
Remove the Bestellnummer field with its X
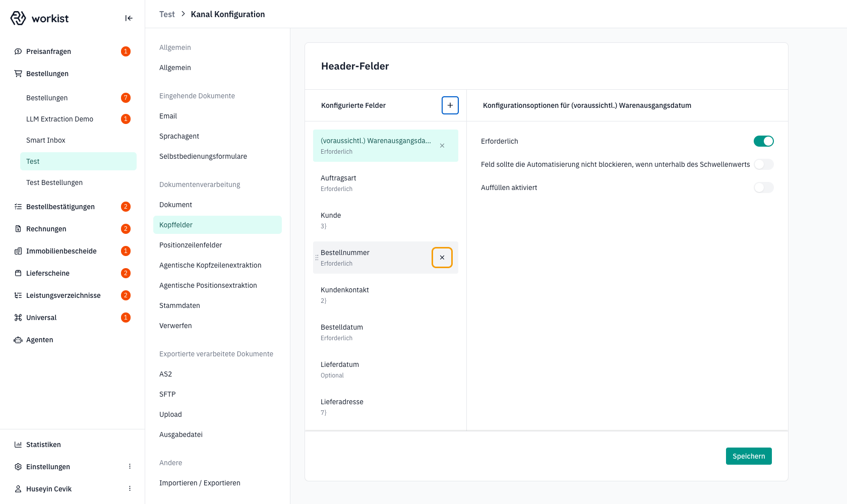tap(442, 258)
